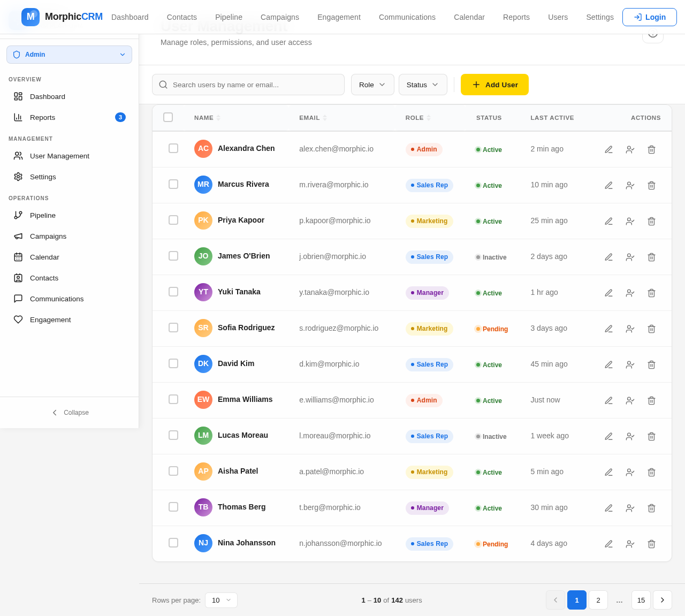
Task: Go to page 2 of users
Action: [x=598, y=600]
